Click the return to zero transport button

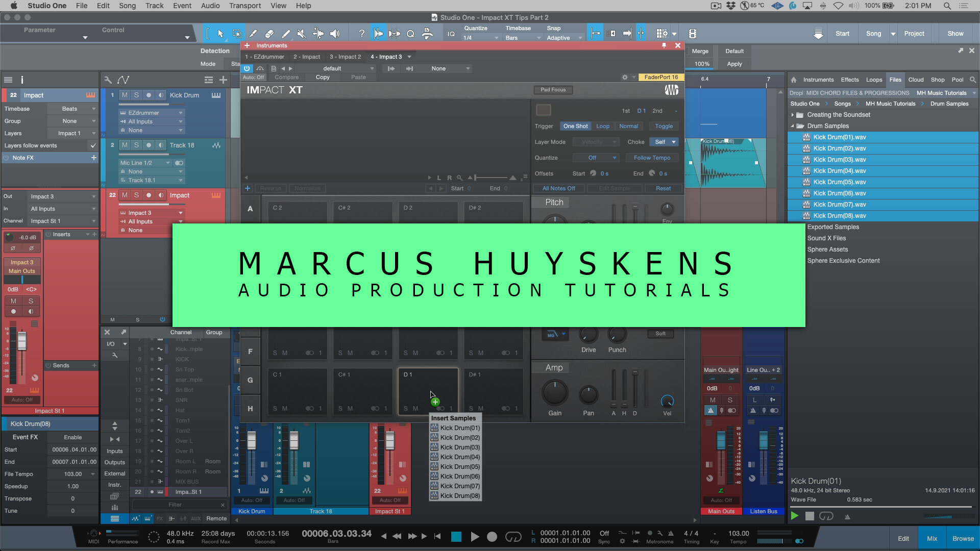[x=437, y=536]
